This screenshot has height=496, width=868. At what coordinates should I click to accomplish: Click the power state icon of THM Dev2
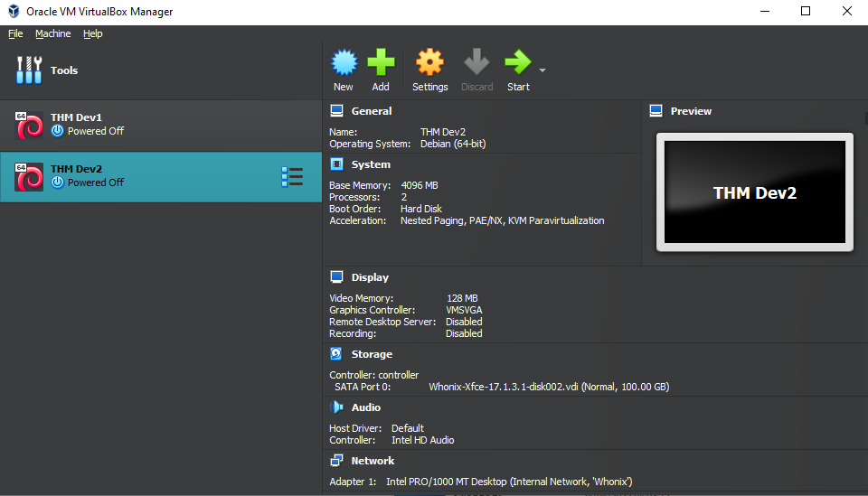coord(57,182)
